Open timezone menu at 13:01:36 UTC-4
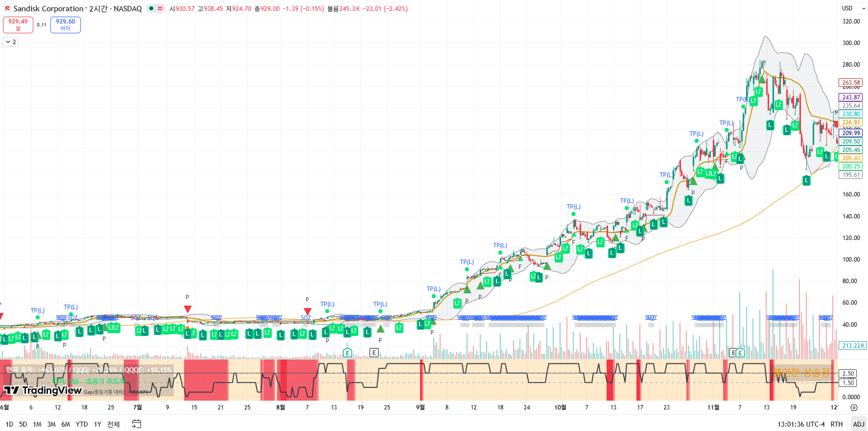Screen dimensions: 868x431 point(801,424)
